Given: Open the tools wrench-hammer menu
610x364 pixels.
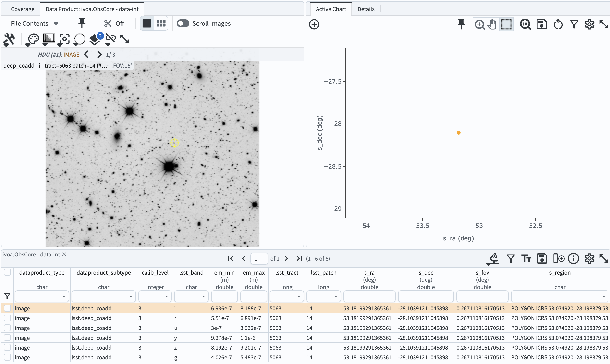Looking at the screenshot, I should coord(9,39).
